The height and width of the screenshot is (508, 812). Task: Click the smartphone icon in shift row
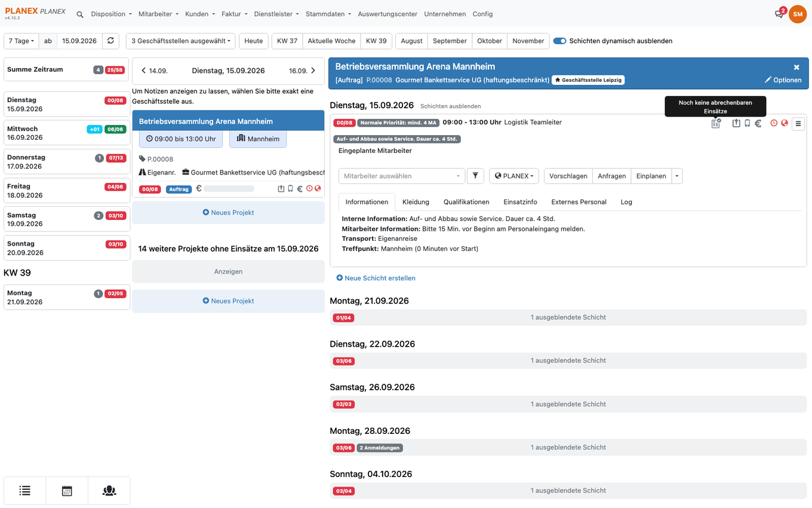pyautogui.click(x=747, y=123)
